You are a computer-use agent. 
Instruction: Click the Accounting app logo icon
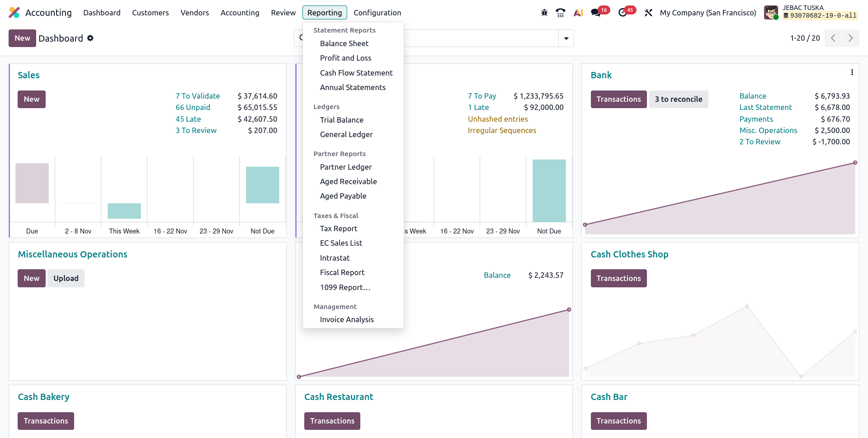(14, 13)
